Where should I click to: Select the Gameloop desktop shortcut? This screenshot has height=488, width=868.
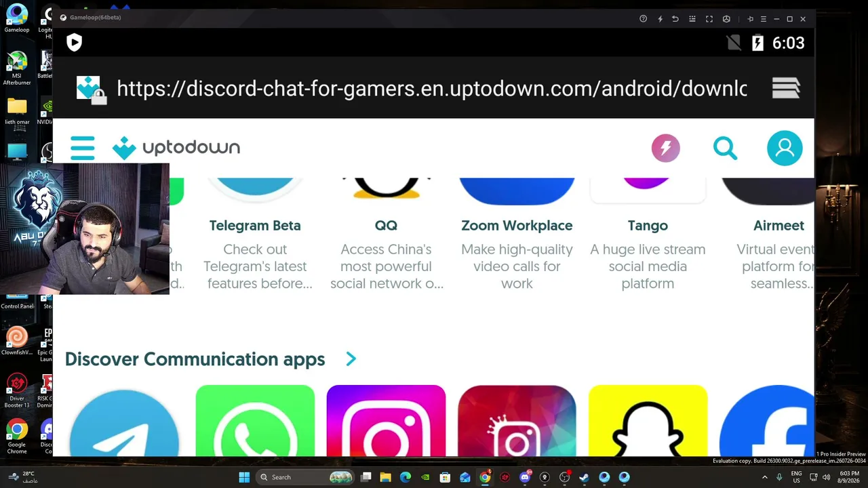(x=17, y=18)
